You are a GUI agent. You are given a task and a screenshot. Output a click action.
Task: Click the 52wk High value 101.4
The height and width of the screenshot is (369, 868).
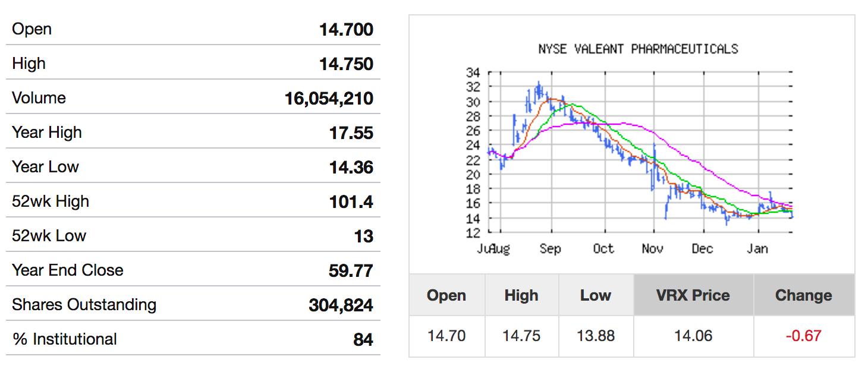click(351, 202)
